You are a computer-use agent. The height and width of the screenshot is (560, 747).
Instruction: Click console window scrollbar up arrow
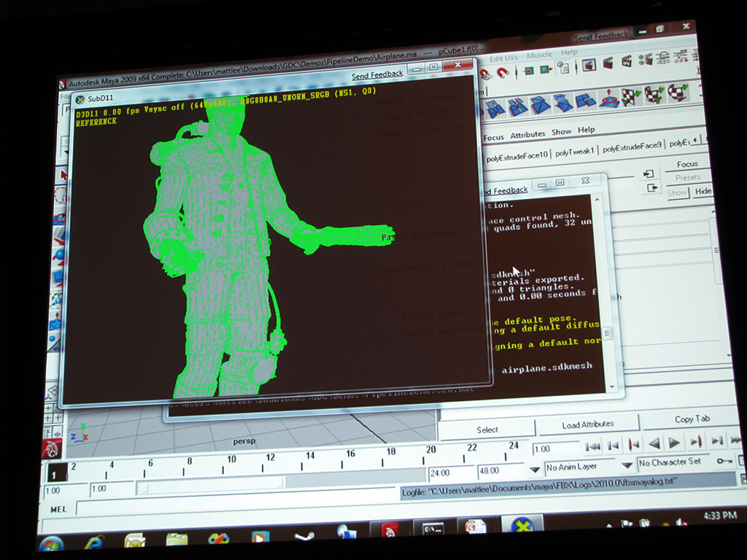597,200
